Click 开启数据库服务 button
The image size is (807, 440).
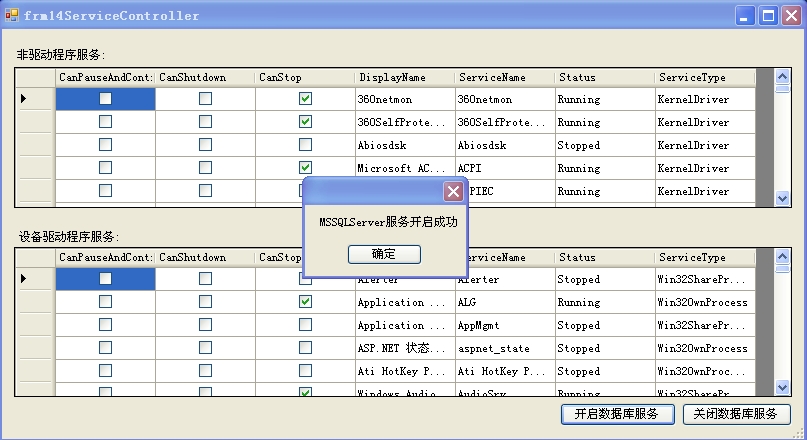pyautogui.click(x=617, y=414)
